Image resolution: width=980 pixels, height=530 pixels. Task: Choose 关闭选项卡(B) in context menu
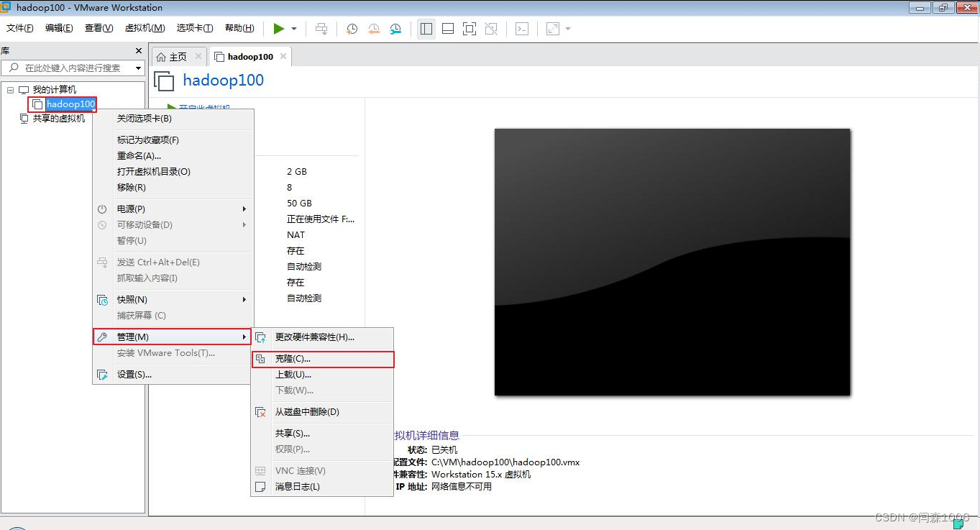point(173,119)
